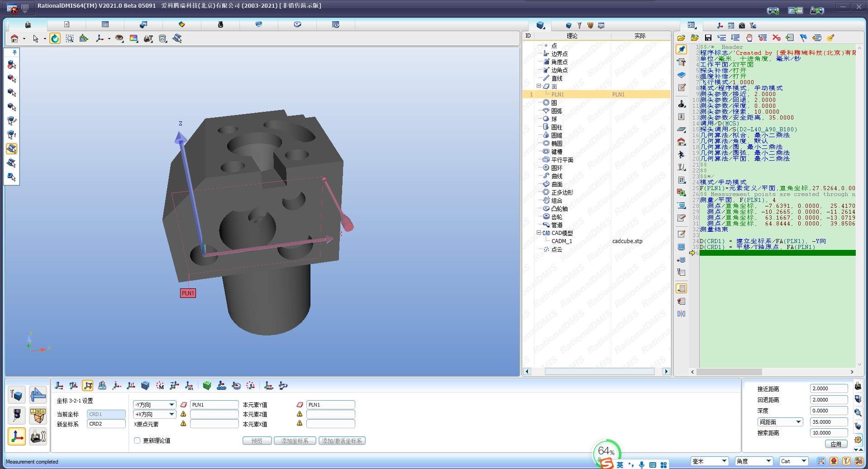Click the green cube alignment icon
Image resolution: width=868 pixels, height=469 pixels.
(x=207, y=386)
